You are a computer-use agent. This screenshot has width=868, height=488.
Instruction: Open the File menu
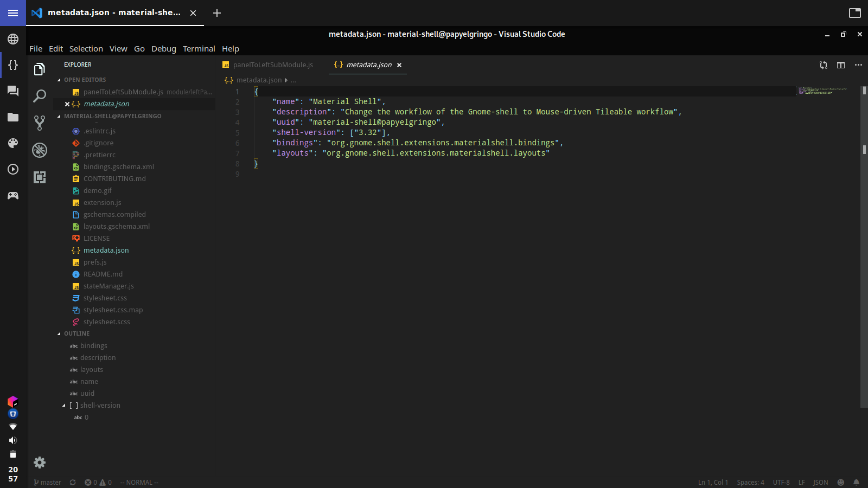tap(36, 49)
